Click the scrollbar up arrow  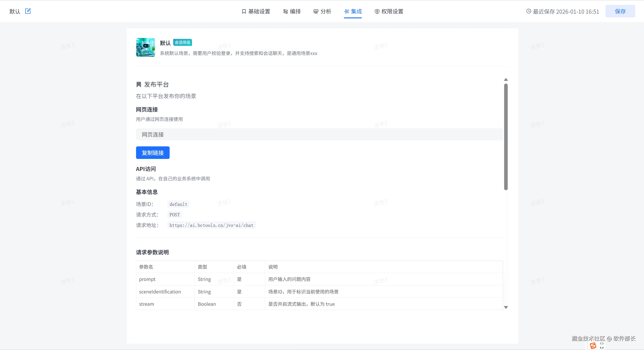(x=506, y=80)
